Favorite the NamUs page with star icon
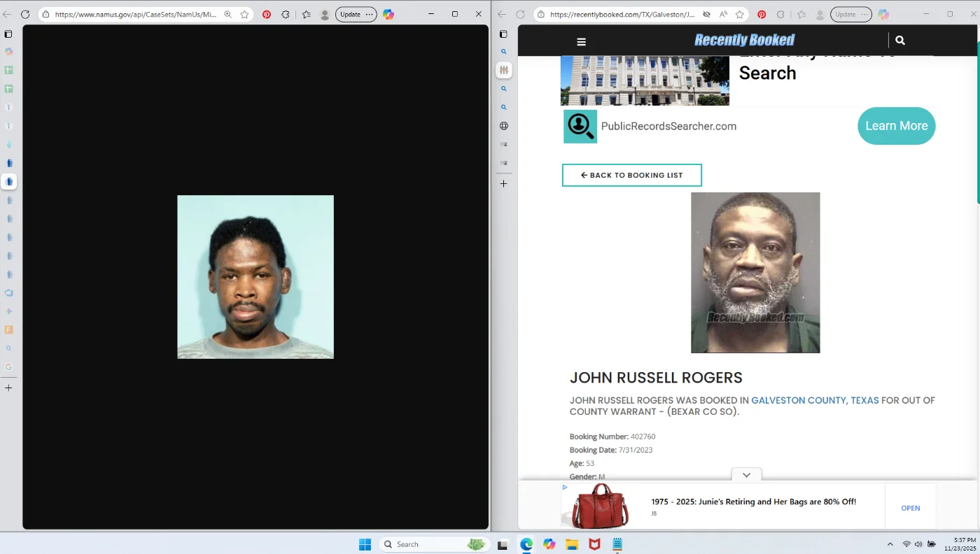980x554 pixels. (244, 15)
